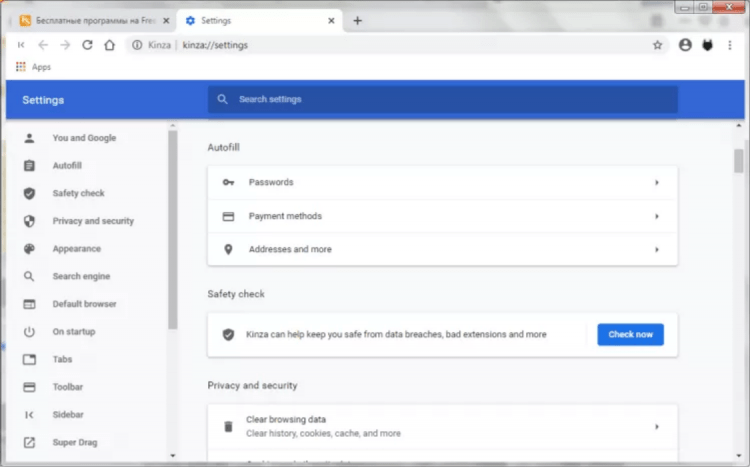Viewport: 750px width, 467px height.
Task: Click the search magnifier in settings bar
Action: coord(222,99)
